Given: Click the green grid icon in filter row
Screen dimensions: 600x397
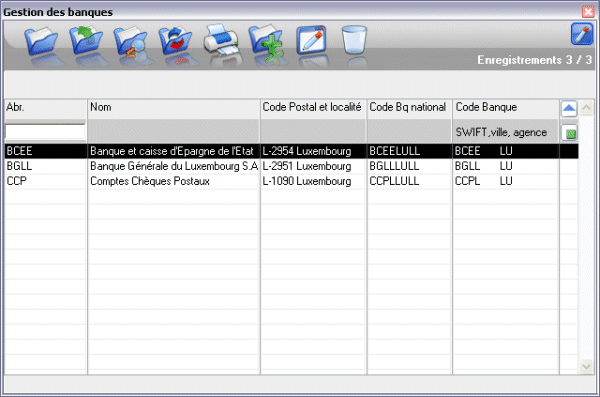Looking at the screenshot, I should pyautogui.click(x=569, y=133).
